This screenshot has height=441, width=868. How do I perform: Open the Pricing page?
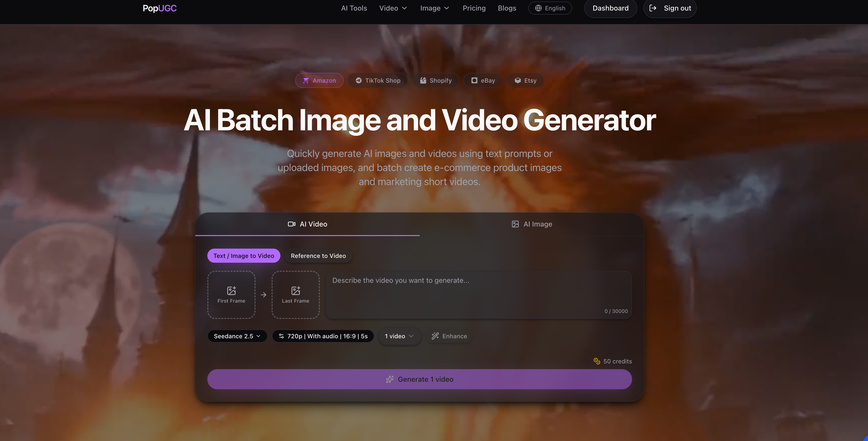click(474, 8)
